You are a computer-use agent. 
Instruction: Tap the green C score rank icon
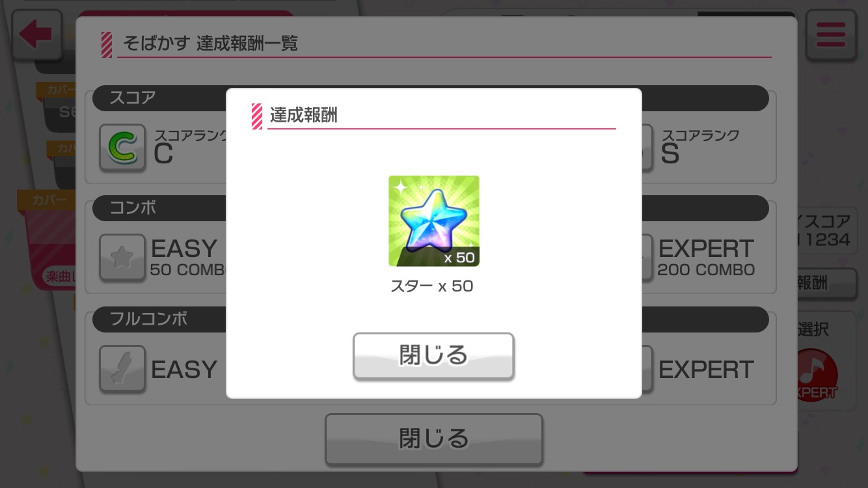[122, 148]
